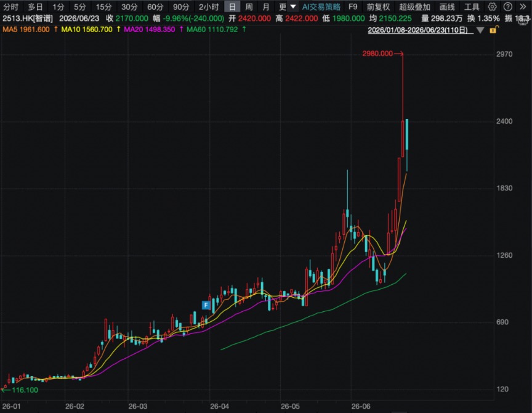The image size is (532, 413).
Task: Switch chart to 90分 period
Action: click(181, 7)
